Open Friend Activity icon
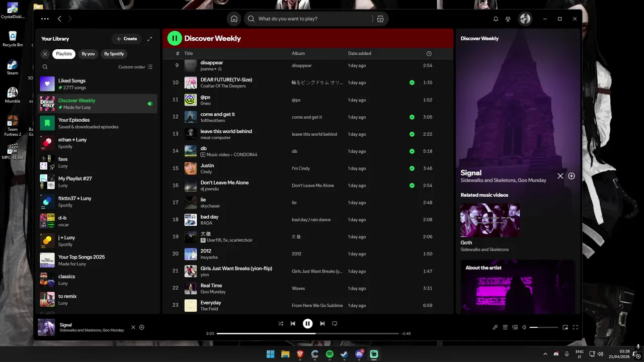This screenshot has height=362, width=644. [x=508, y=19]
